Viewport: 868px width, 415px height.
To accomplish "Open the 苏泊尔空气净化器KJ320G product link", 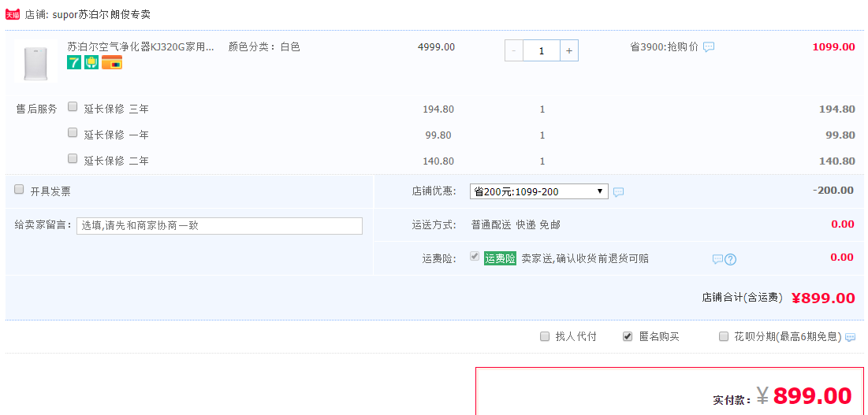I will click(140, 47).
